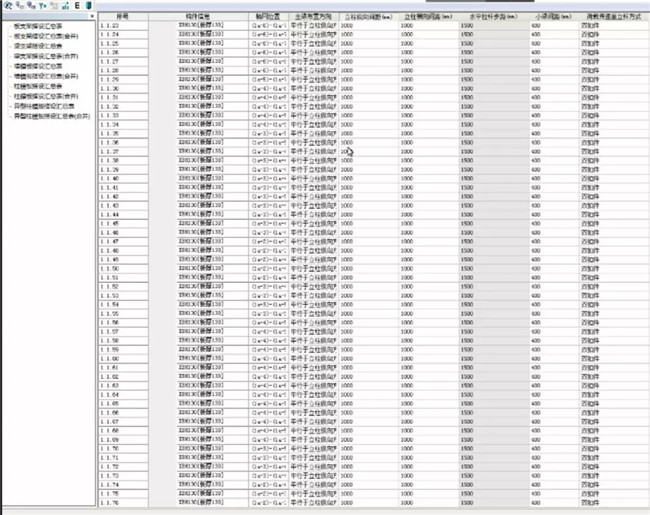Select the serial number cell 1.1.71
This screenshot has height=515, width=650.
tap(123, 458)
